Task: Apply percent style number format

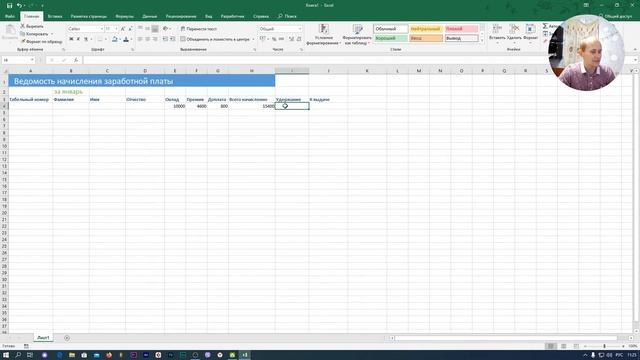Action: click(x=274, y=39)
